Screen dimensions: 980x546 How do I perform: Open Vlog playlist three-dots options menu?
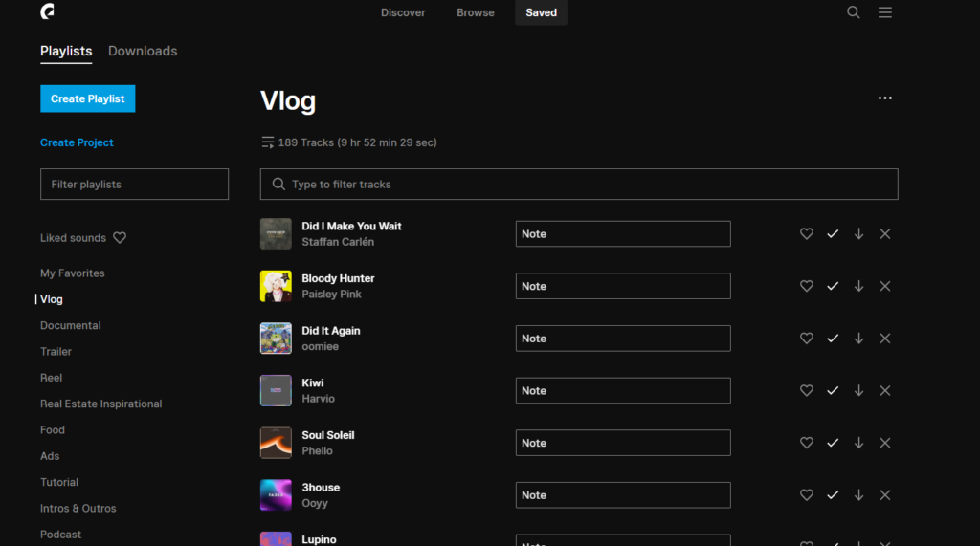(x=885, y=98)
